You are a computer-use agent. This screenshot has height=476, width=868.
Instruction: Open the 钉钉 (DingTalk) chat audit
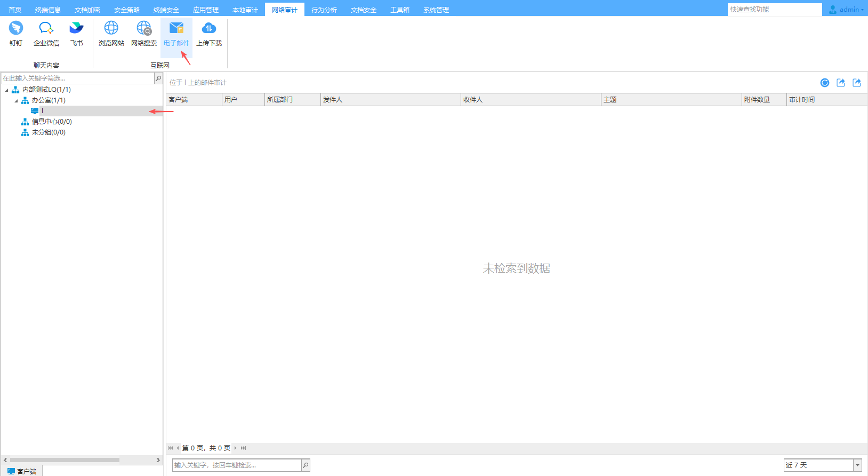16,33
